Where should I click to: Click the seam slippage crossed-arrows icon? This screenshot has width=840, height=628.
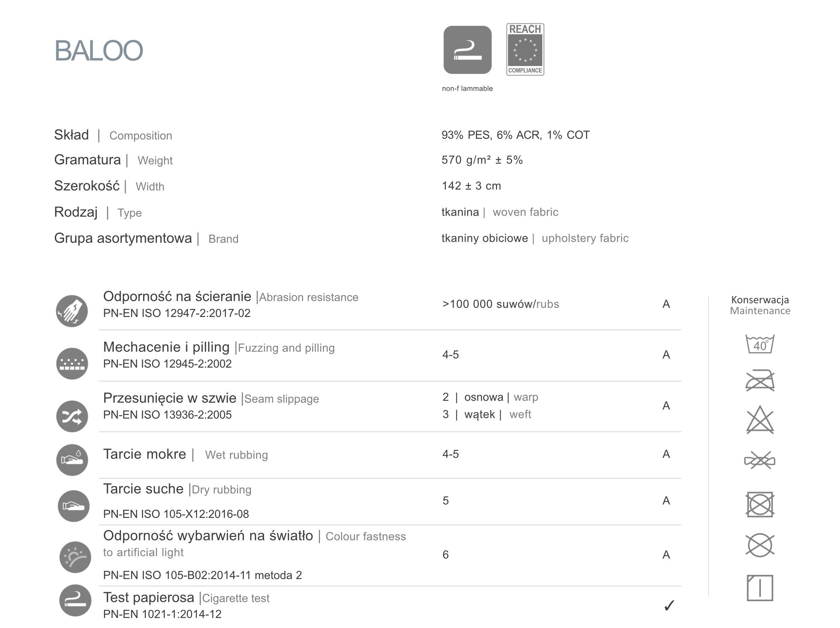click(72, 416)
